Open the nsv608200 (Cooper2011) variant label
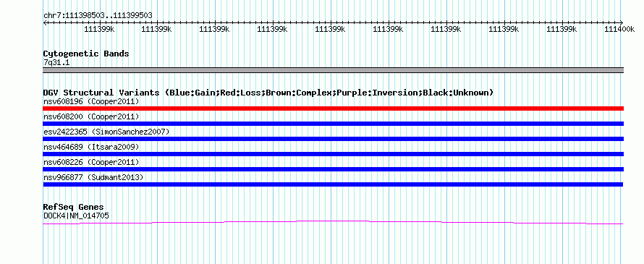 point(91,117)
